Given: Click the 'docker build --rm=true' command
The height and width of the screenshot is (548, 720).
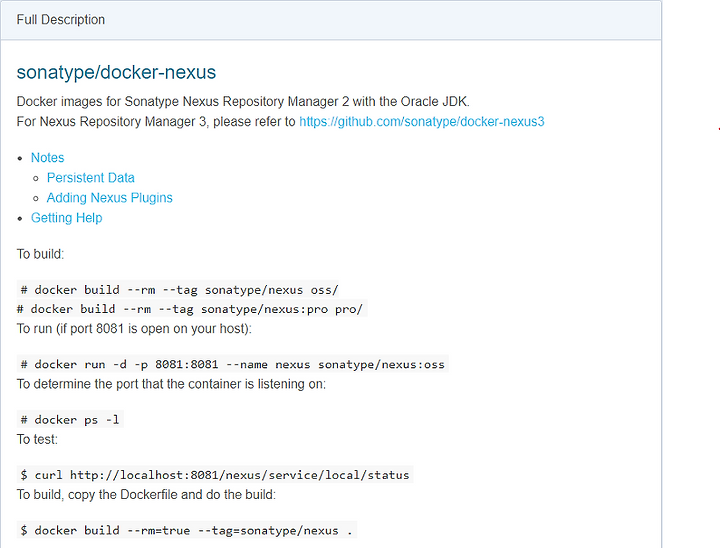Looking at the screenshot, I should (x=186, y=531).
